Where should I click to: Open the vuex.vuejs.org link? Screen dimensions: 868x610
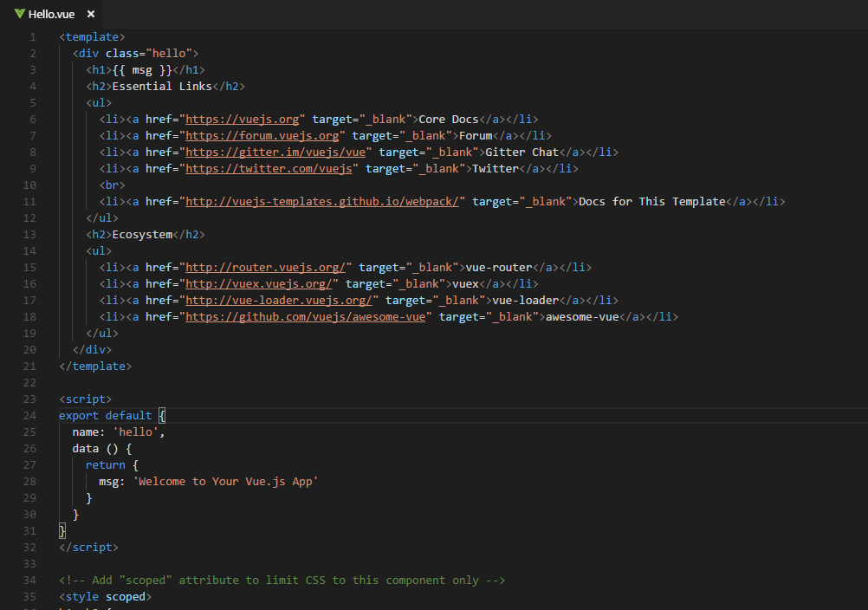coord(258,283)
